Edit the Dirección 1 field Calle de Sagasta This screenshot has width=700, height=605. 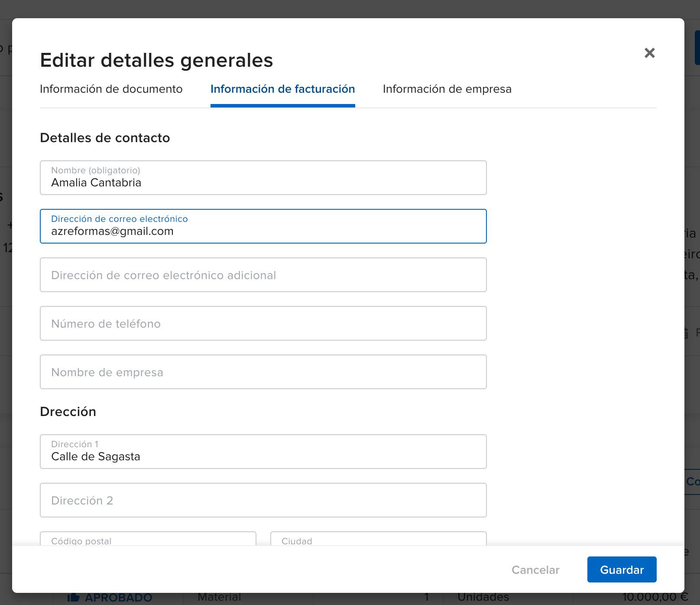click(263, 452)
